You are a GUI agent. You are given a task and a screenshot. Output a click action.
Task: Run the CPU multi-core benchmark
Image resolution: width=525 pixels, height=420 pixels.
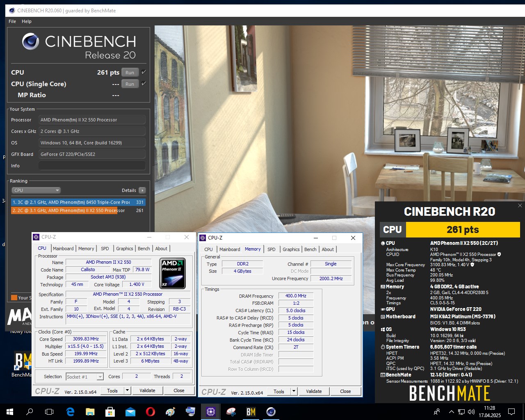coord(130,72)
